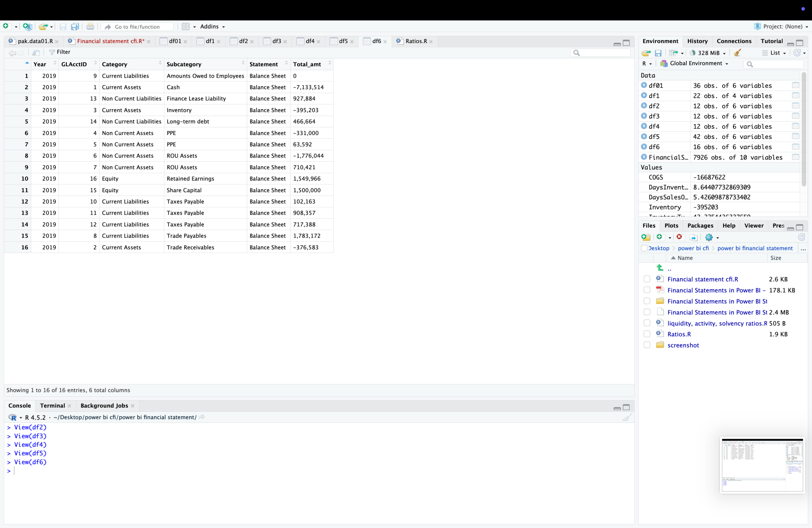Expand the Addins dropdown menu
The height and width of the screenshot is (528, 812).
(x=213, y=26)
